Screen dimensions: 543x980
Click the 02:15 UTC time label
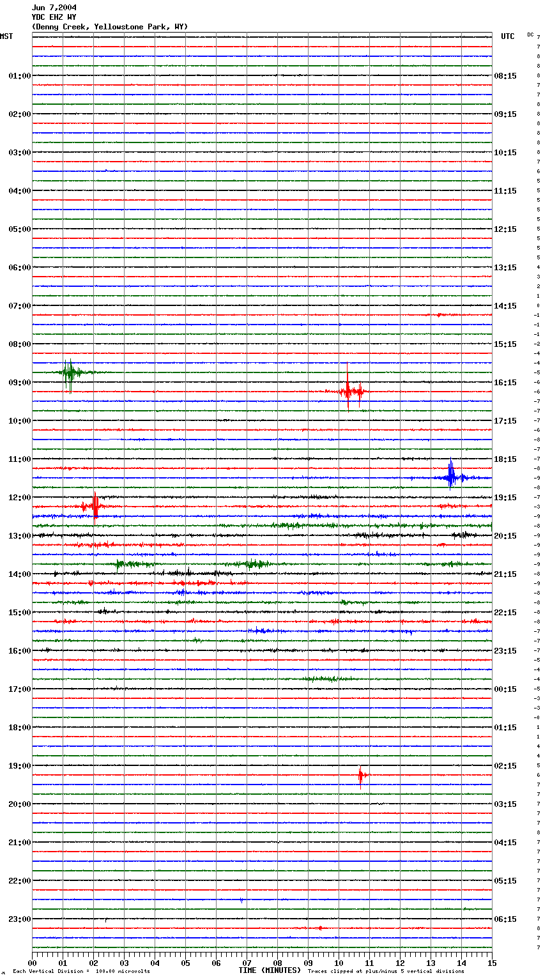click(505, 766)
